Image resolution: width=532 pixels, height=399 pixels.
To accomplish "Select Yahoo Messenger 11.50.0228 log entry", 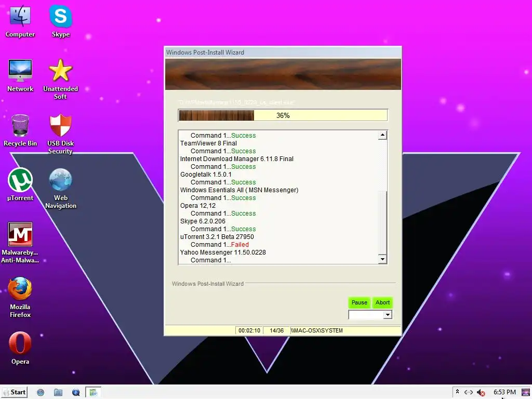I will click(223, 252).
